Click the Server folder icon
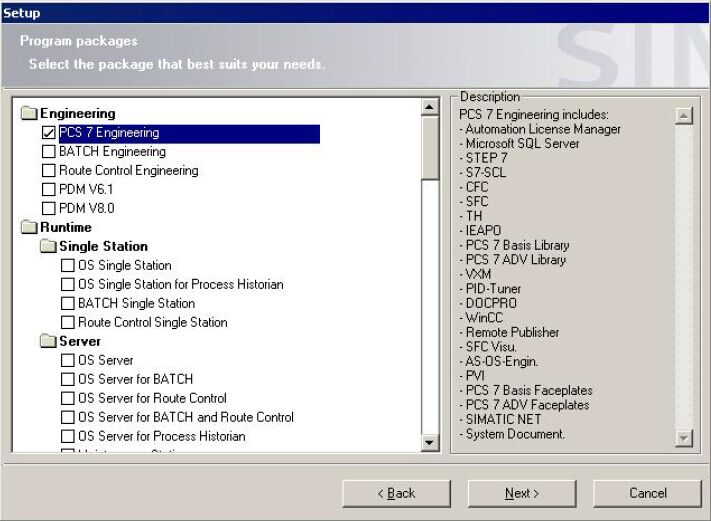This screenshot has height=521, width=711. point(48,341)
